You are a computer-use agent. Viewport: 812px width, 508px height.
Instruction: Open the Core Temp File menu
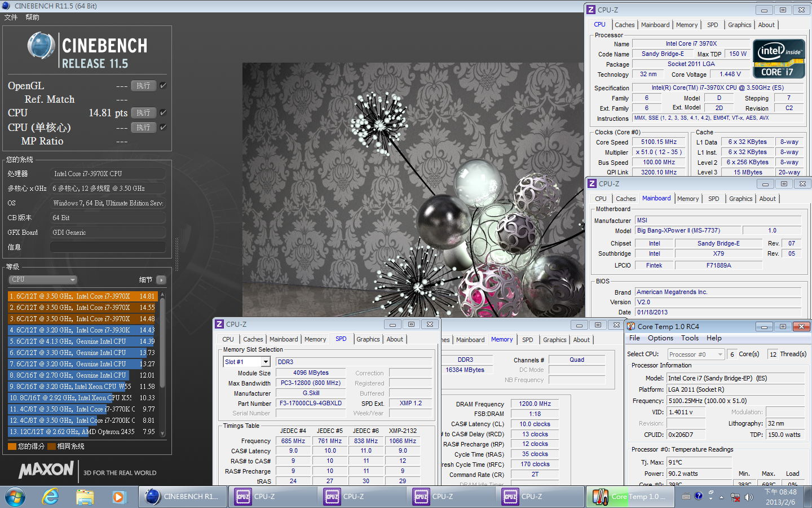[634, 338]
